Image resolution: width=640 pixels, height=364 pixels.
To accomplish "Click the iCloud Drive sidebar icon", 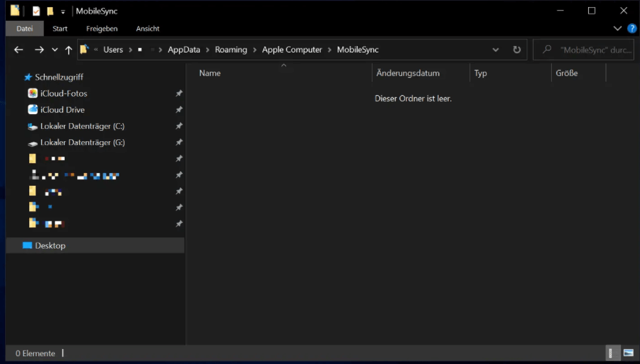I will click(x=33, y=109).
